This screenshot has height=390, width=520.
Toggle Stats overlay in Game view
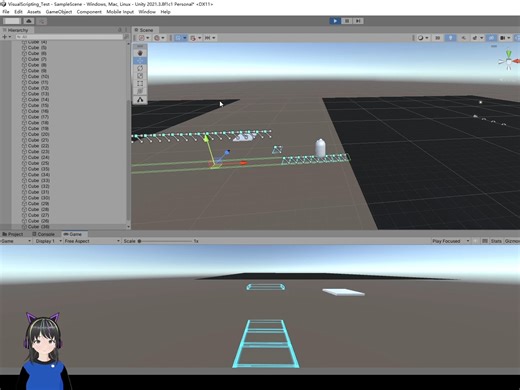[496, 241]
